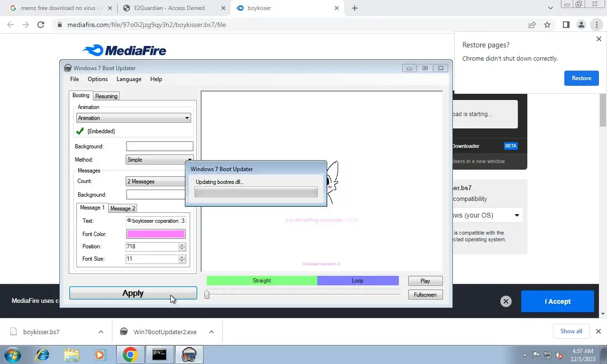Viewport: 607px width, 364px height.
Task: Expand options for Win7BootUpdater2.exe download
Action: tap(212, 332)
